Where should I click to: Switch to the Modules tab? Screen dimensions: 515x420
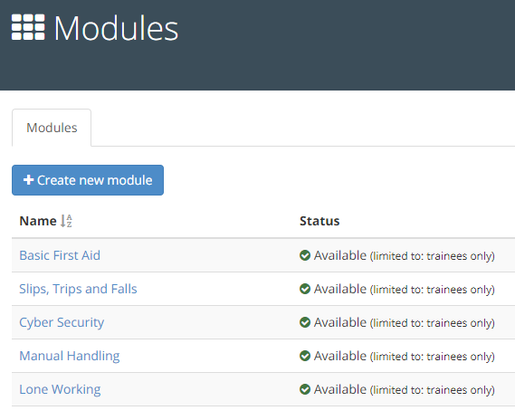coord(52,128)
